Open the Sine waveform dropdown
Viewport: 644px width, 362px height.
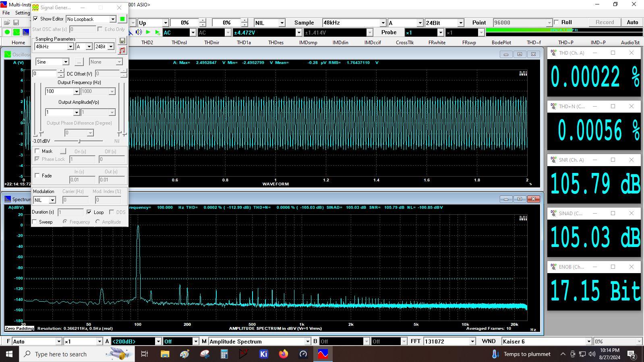tap(66, 62)
